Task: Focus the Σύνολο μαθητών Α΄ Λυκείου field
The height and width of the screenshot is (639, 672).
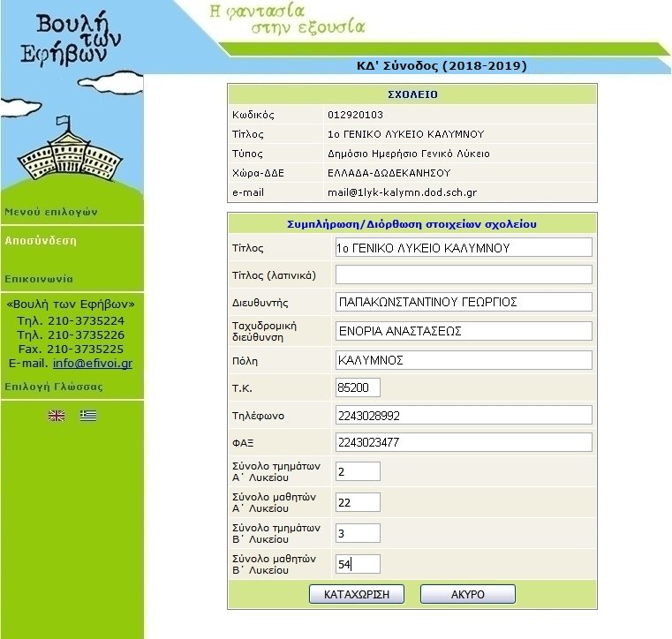Action: pos(358,502)
